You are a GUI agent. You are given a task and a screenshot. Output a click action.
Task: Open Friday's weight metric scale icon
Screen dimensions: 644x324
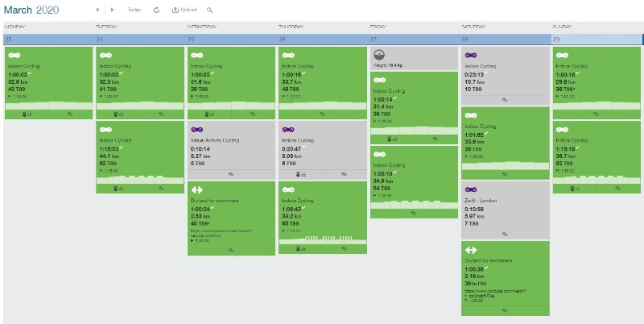(379, 55)
